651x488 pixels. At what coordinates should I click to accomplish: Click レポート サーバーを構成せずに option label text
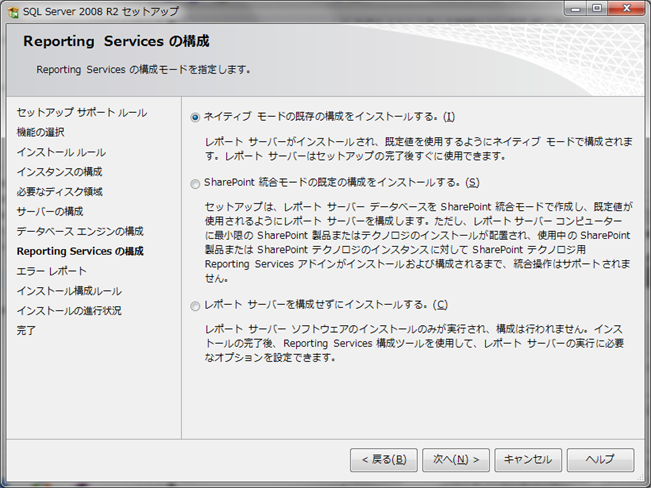[x=326, y=305]
